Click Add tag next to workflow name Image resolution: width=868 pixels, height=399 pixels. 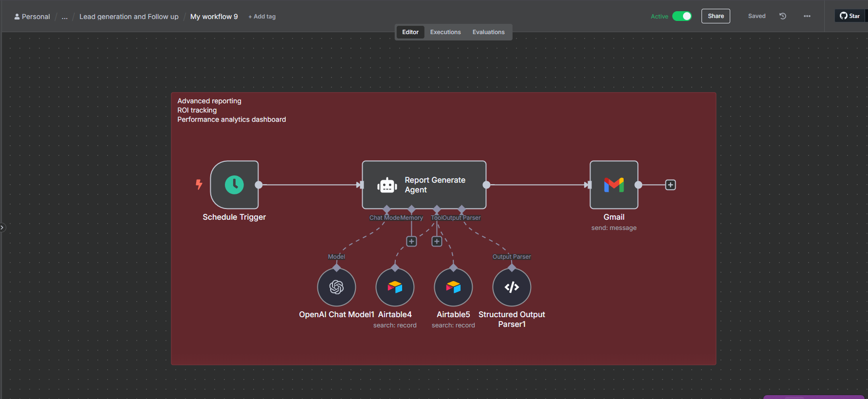262,17
